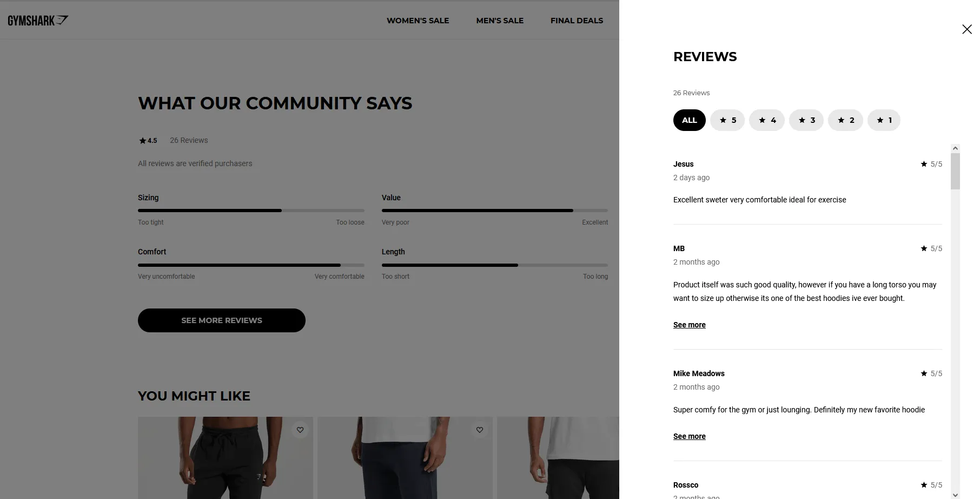Toggle the 5-star review filter

pos(727,120)
